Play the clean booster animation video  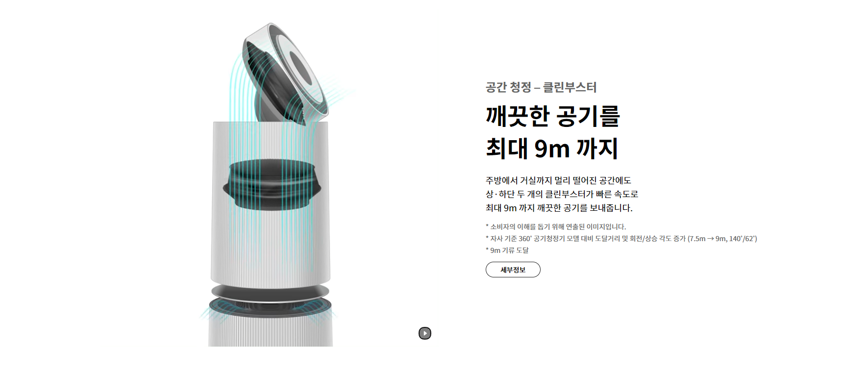pyautogui.click(x=425, y=333)
